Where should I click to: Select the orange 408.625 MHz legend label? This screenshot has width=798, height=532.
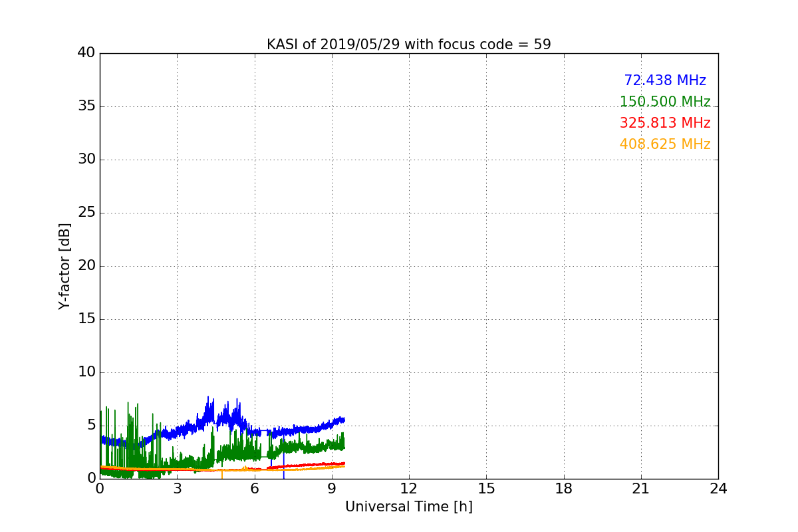[665, 144]
